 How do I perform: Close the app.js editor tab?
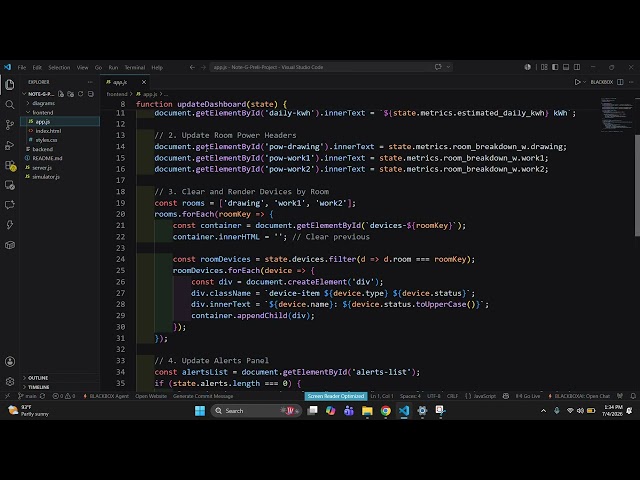[144, 82]
